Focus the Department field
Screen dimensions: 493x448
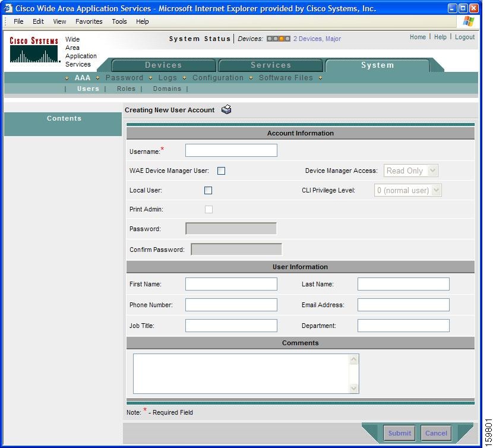pos(403,326)
